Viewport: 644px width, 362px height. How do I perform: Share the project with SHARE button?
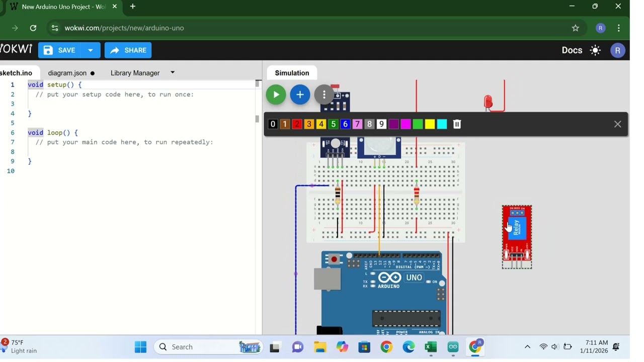coord(128,50)
